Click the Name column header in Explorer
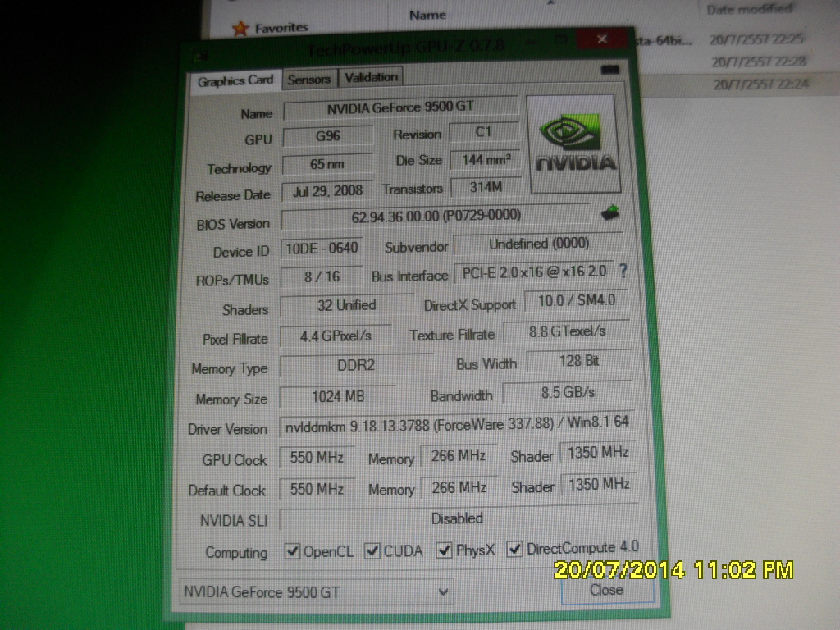The image size is (840, 630). coord(427,15)
